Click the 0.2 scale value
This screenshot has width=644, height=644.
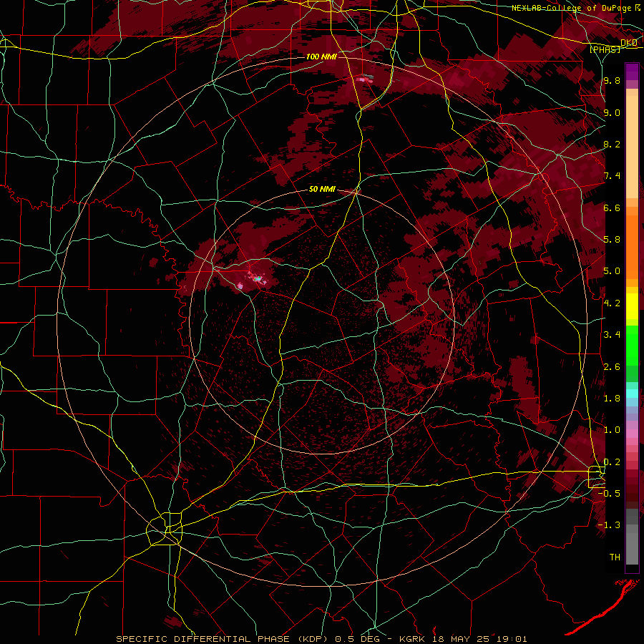click(x=612, y=462)
